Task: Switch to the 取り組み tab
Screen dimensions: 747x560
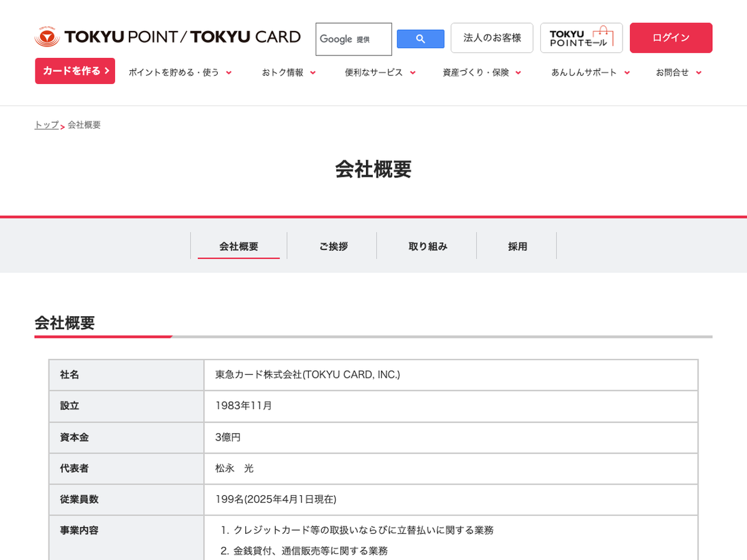Action: tap(428, 246)
